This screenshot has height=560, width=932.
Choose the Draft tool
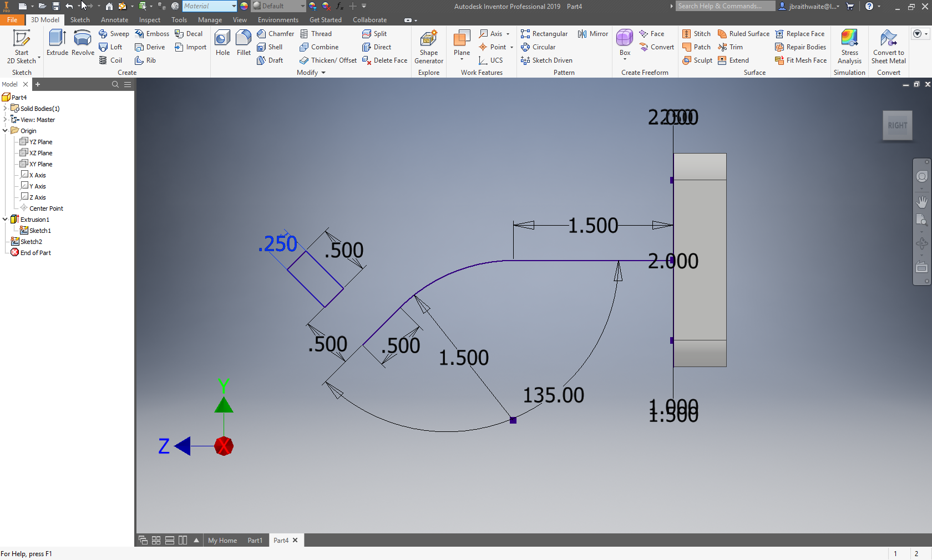pos(270,60)
